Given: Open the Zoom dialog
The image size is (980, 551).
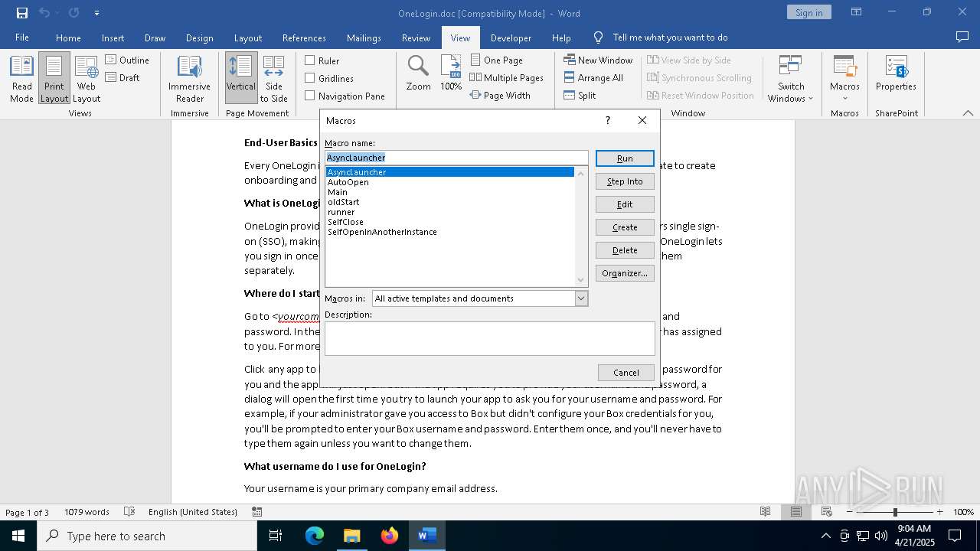Looking at the screenshot, I should [418, 73].
